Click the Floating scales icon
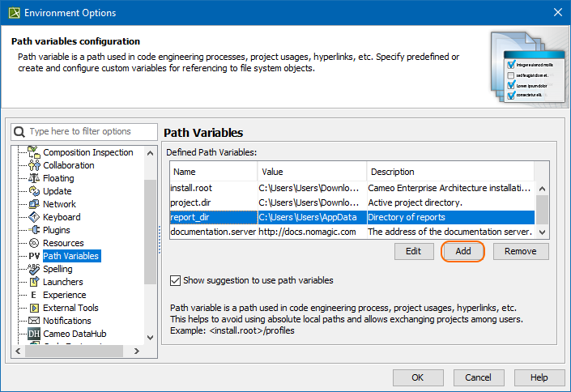 coord(34,178)
